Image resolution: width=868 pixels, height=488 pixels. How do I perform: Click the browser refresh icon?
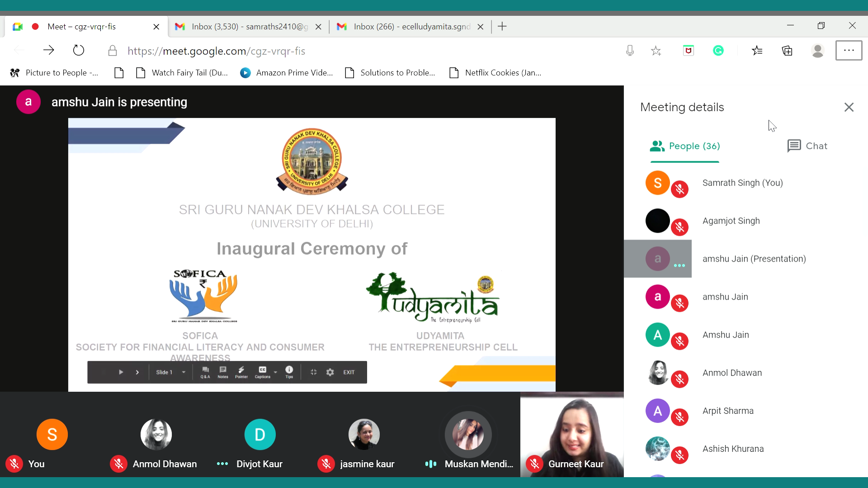[x=79, y=51]
